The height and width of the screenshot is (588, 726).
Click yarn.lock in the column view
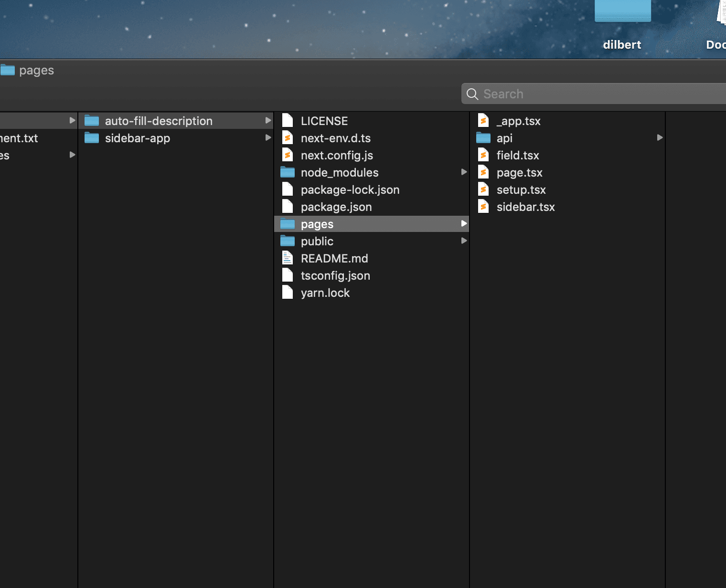325,293
